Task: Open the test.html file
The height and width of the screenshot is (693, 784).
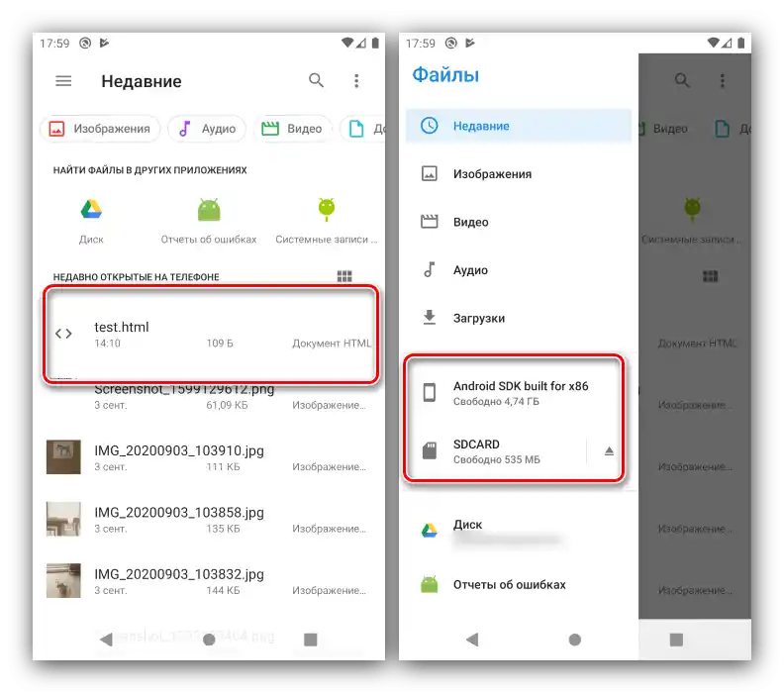Action: (x=210, y=334)
